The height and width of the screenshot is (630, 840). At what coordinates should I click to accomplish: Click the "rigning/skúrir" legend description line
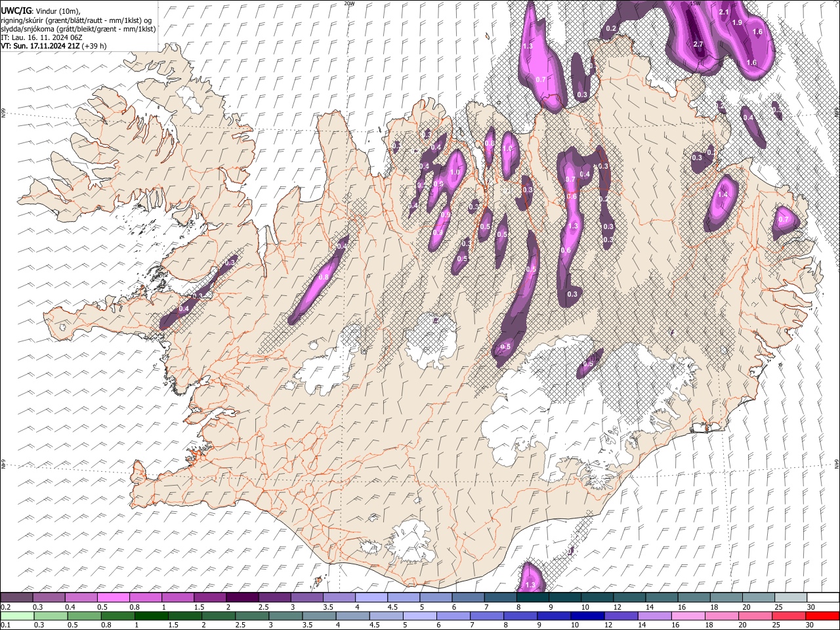click(77, 20)
